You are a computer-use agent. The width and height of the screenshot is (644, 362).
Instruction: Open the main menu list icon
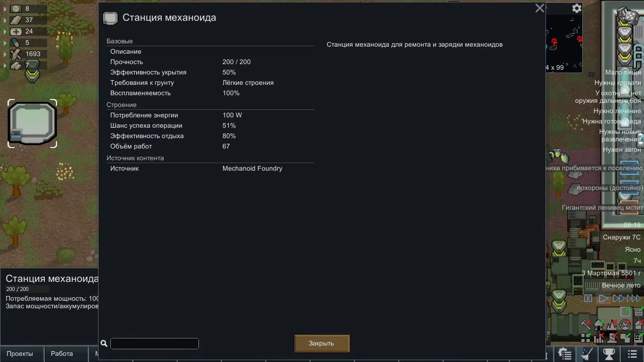(x=632, y=354)
